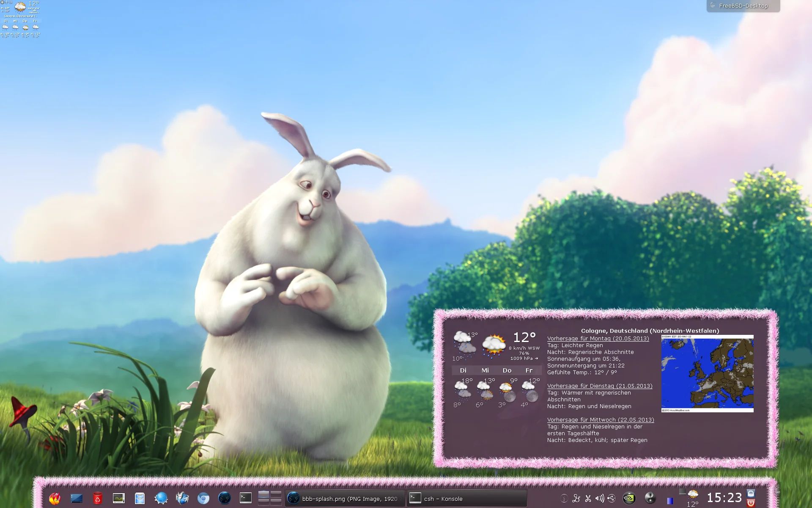Click 'Nacht: Bedeckt, kühl; später Regen' text
Viewport: 812px width, 508px height.
coord(597,440)
